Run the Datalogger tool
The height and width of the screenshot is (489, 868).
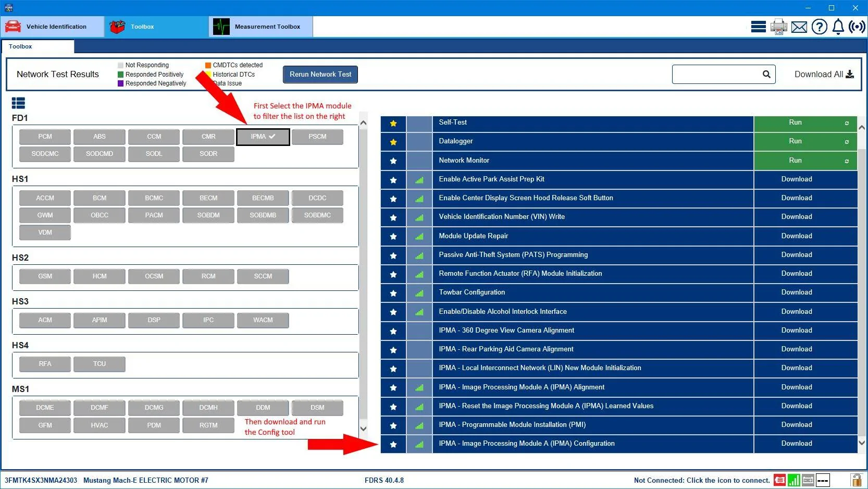(x=805, y=141)
